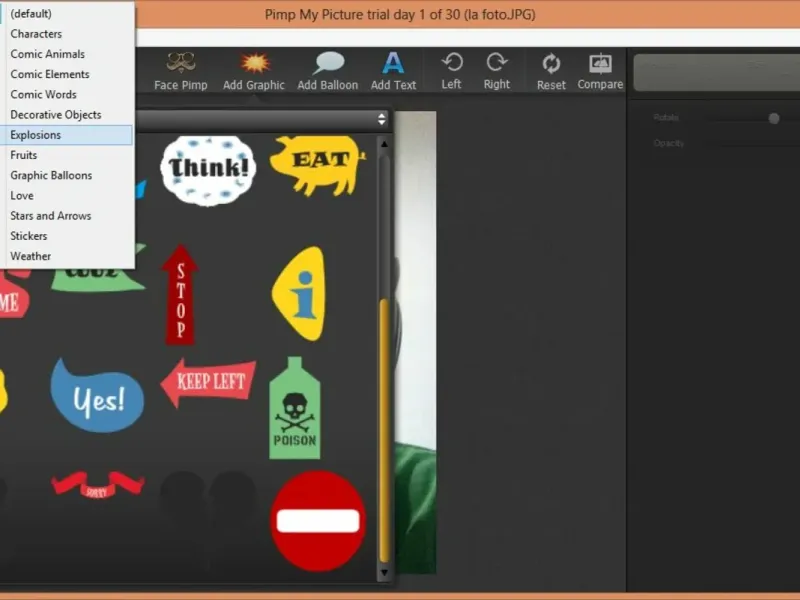800x600 pixels.
Task: Pick the Think! cloud graphic
Action: 208,170
